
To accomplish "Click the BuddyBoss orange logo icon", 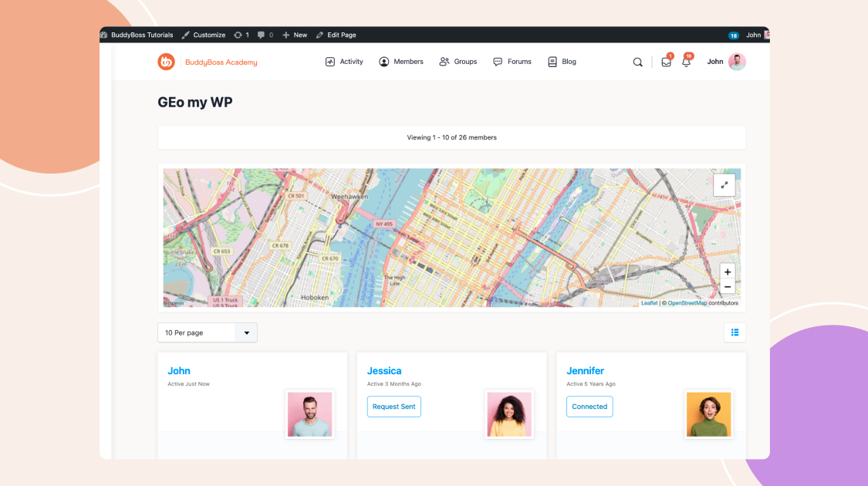I will tap(166, 62).
